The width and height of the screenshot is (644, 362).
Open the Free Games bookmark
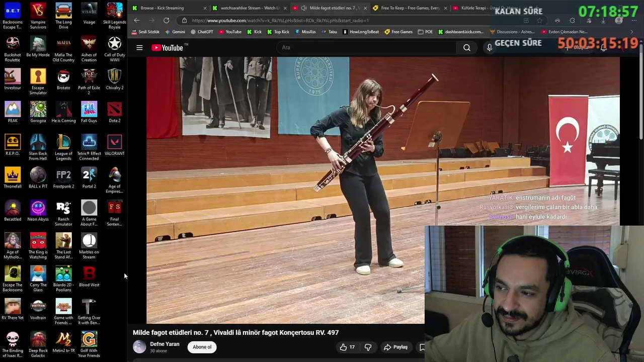[398, 32]
